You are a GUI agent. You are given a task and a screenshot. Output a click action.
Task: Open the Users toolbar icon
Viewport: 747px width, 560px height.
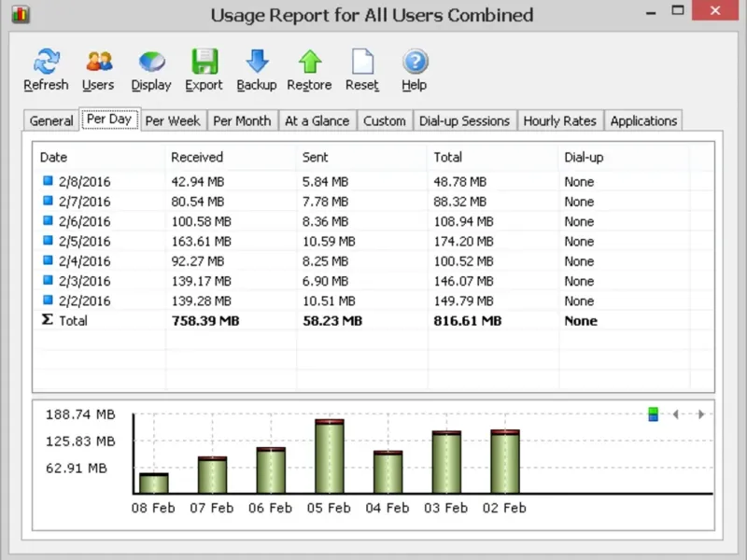(99, 62)
